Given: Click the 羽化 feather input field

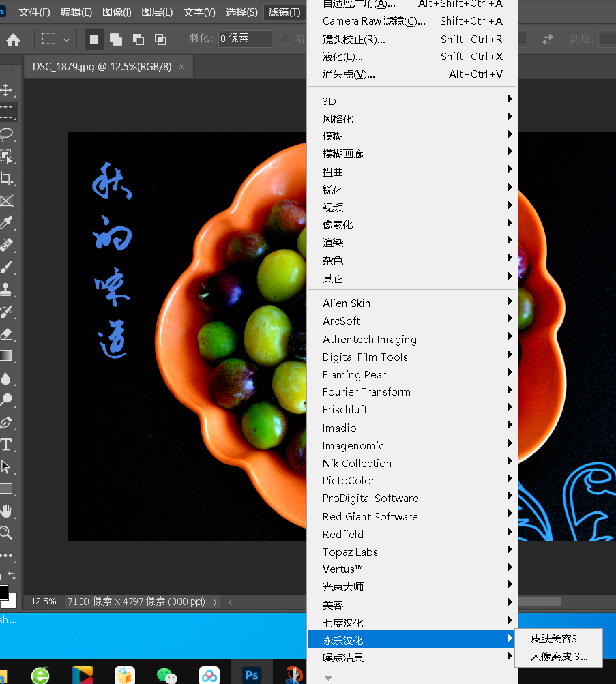Looking at the screenshot, I should click(244, 39).
